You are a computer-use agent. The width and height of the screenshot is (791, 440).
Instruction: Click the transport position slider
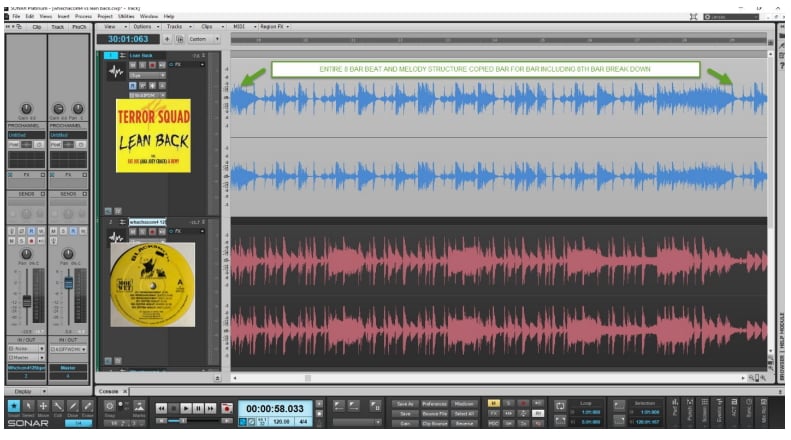point(183,420)
